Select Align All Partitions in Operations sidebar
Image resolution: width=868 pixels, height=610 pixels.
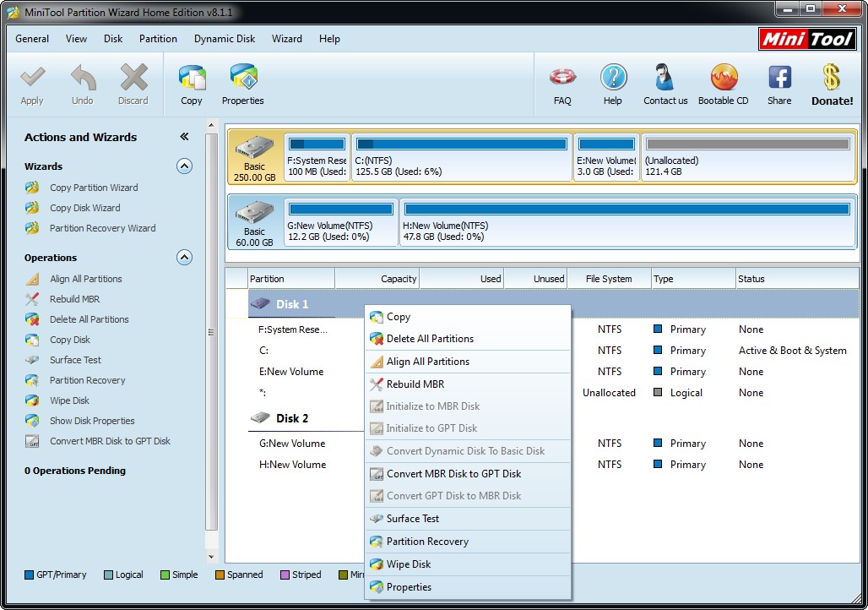[x=86, y=279]
